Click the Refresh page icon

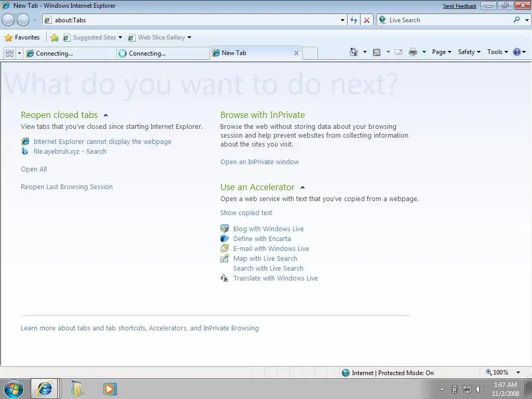click(x=354, y=20)
